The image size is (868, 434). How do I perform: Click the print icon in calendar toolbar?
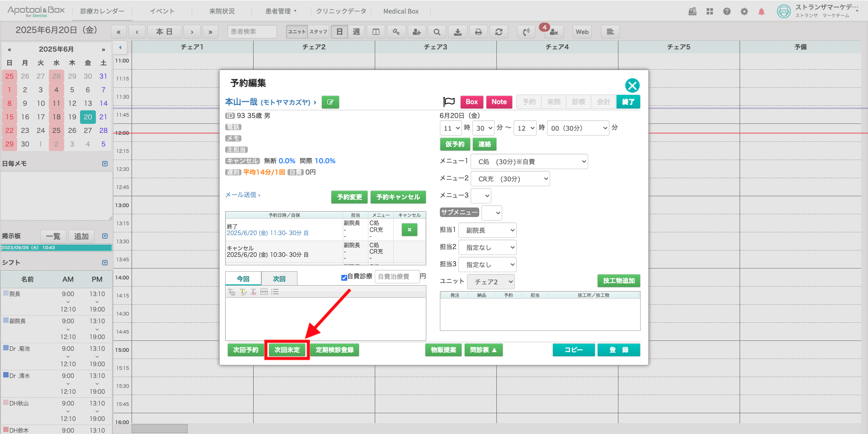478,32
